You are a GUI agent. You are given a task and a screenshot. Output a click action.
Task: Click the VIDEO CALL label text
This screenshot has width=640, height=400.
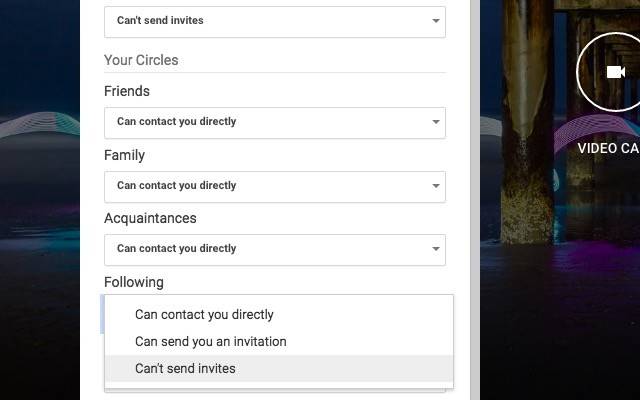pos(608,148)
